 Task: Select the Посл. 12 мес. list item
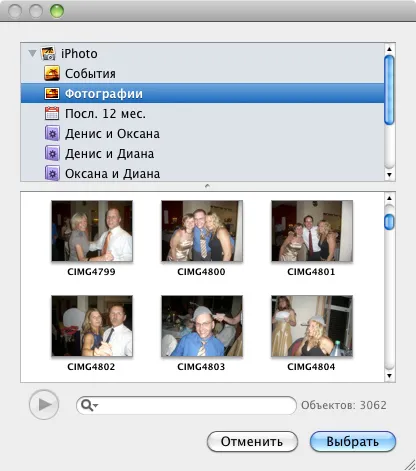[202, 113]
